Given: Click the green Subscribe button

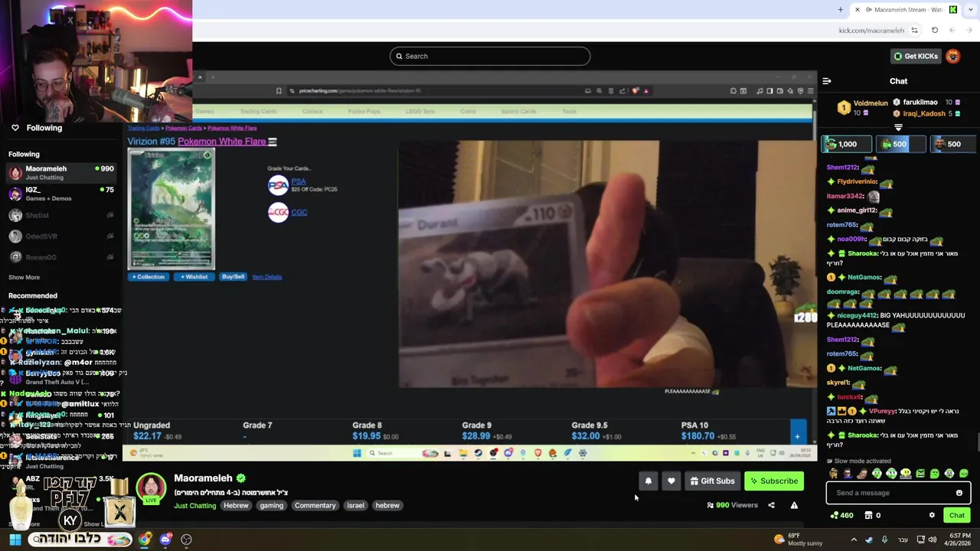Looking at the screenshot, I should click(774, 481).
